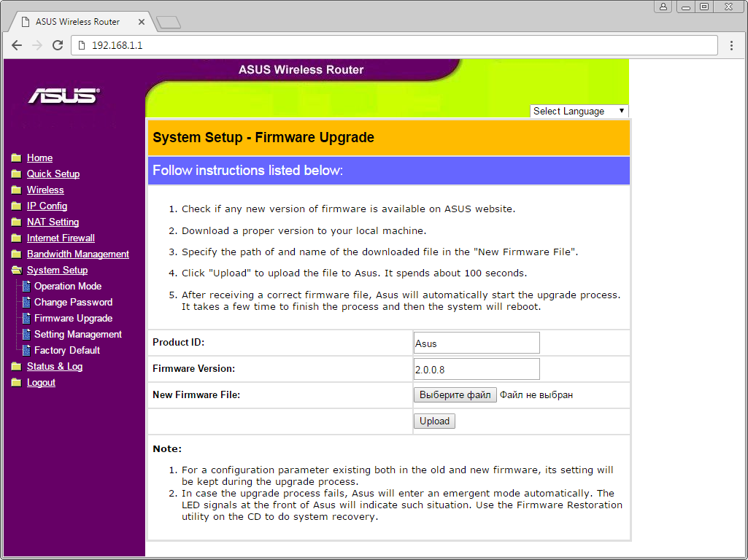Click the folder icon beside Wireless
This screenshot has height=560, width=748.
click(16, 190)
